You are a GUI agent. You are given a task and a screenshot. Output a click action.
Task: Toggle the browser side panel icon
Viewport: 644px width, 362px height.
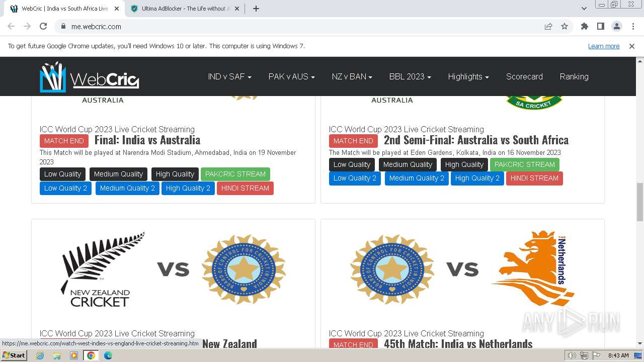pos(600,26)
